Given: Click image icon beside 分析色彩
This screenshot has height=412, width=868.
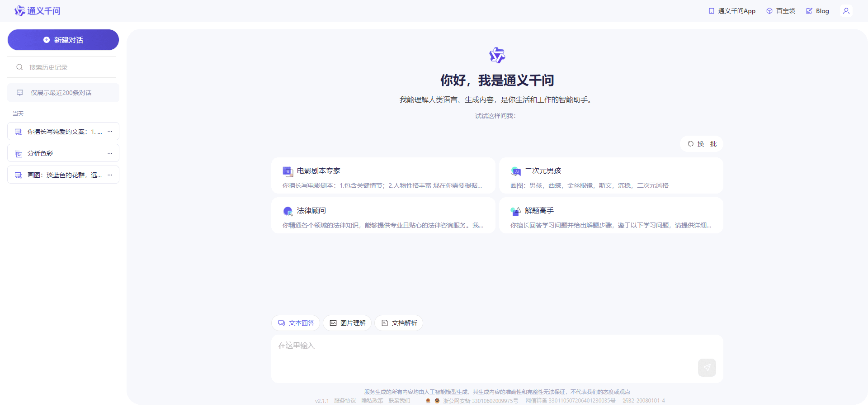Looking at the screenshot, I should tap(19, 154).
